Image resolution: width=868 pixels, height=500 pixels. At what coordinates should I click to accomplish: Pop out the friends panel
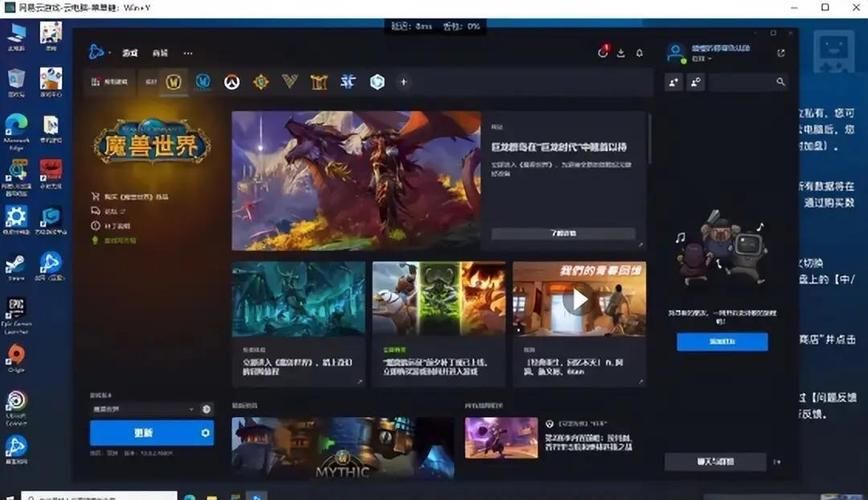(x=781, y=53)
